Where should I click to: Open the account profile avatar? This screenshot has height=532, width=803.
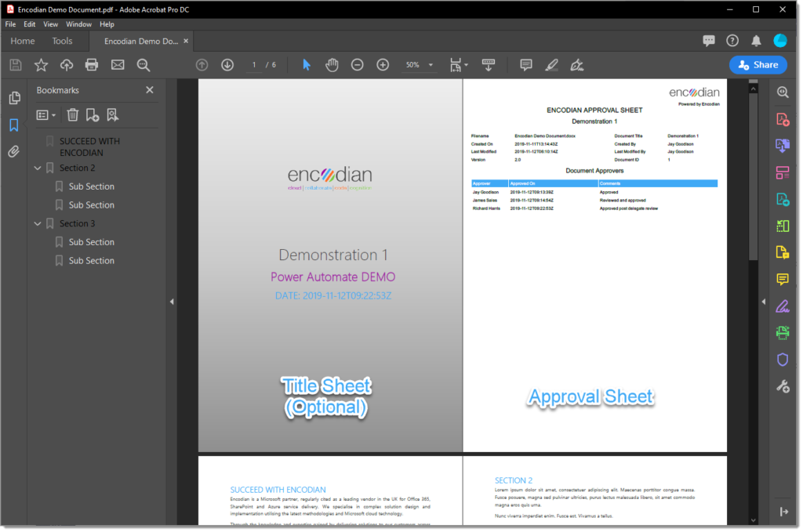tap(780, 41)
